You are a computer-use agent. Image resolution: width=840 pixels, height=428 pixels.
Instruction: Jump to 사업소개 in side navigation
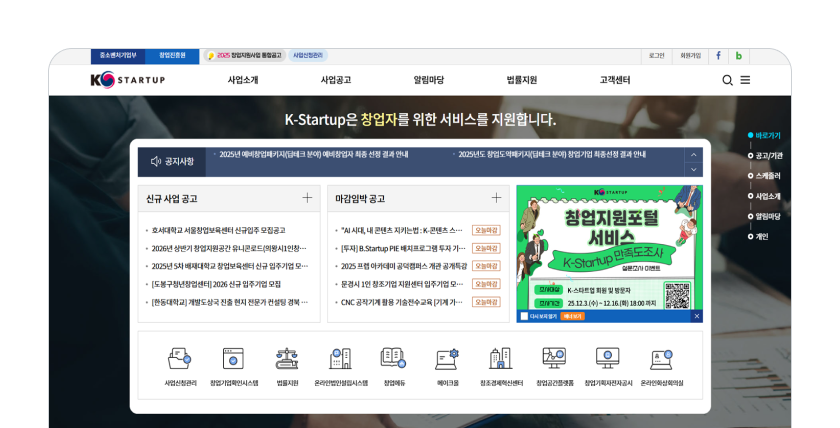click(x=764, y=197)
